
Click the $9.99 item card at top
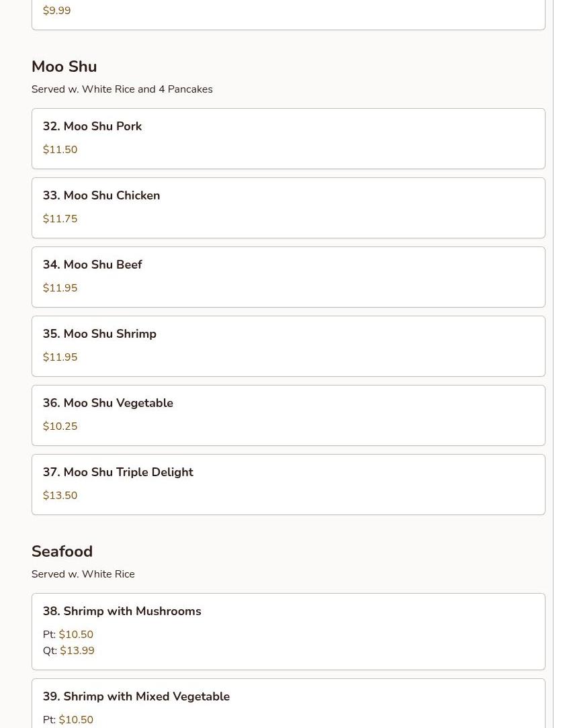[x=288, y=15]
